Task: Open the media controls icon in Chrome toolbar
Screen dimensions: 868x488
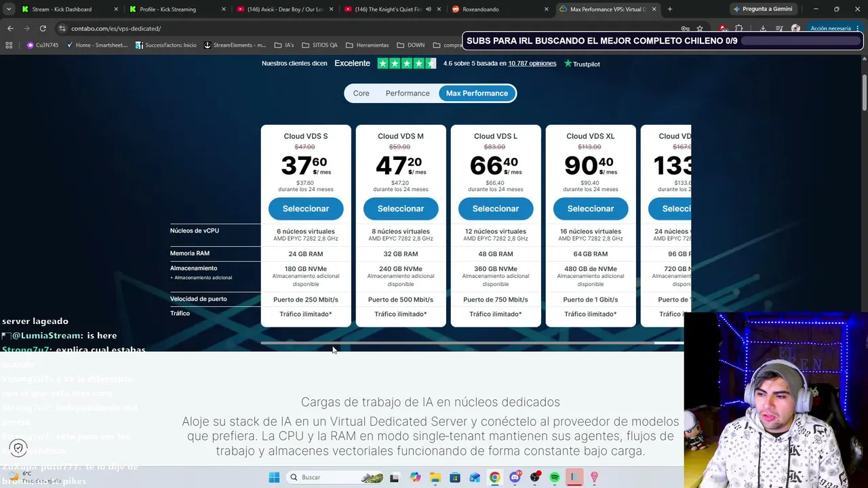Action: 779,28
